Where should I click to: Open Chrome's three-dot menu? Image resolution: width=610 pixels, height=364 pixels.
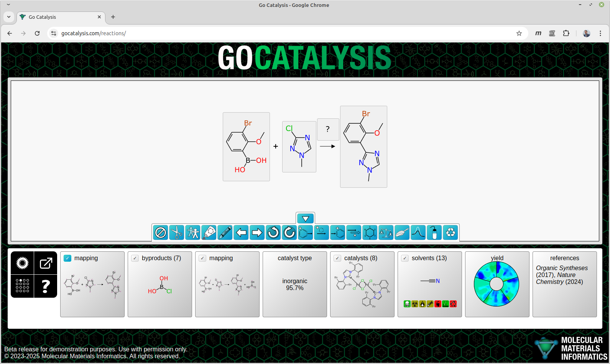600,33
